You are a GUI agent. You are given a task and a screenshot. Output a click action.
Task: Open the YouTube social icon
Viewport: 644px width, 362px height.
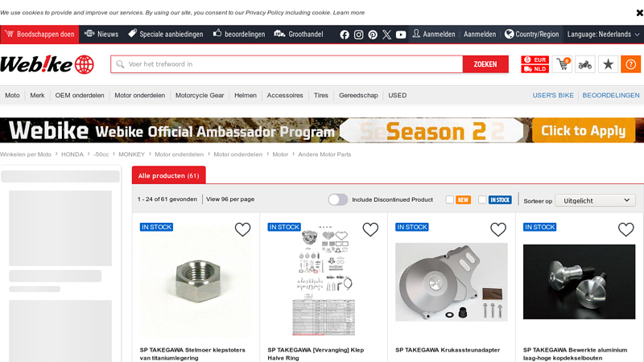[401, 35]
